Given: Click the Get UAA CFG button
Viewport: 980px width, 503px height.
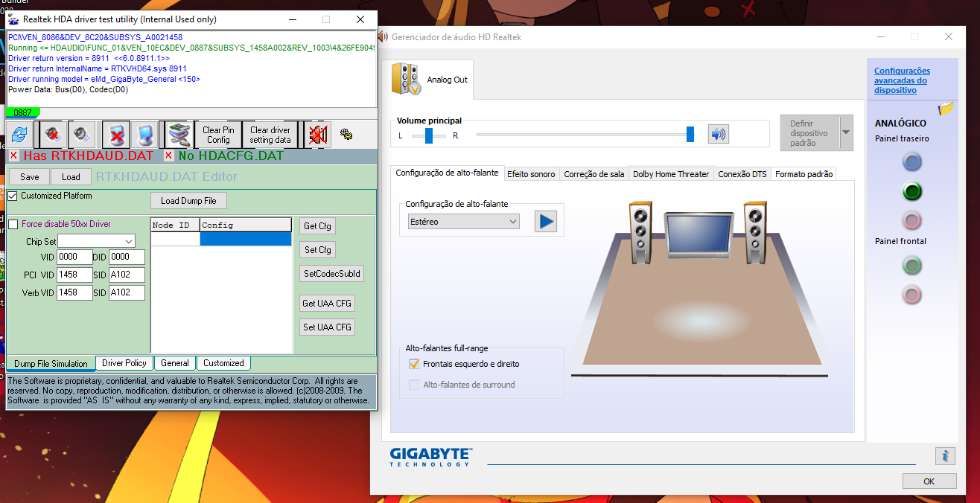Looking at the screenshot, I should tap(327, 304).
